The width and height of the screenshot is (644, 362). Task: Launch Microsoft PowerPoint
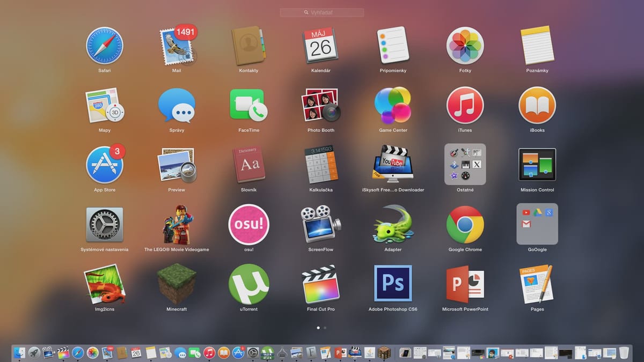tap(465, 284)
